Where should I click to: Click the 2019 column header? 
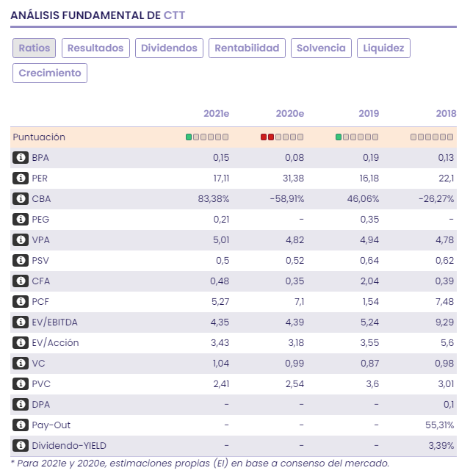(x=369, y=114)
